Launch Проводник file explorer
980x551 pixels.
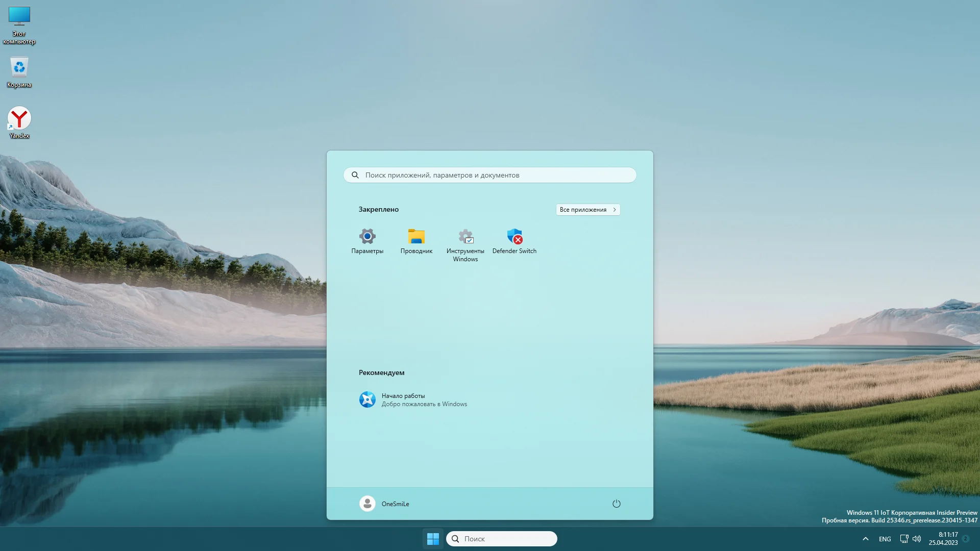pyautogui.click(x=416, y=241)
